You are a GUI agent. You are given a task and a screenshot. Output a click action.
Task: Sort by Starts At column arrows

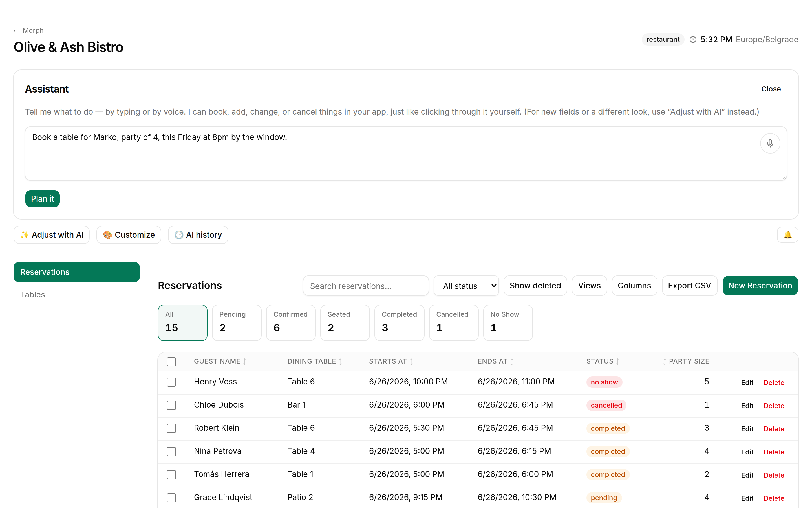click(411, 362)
